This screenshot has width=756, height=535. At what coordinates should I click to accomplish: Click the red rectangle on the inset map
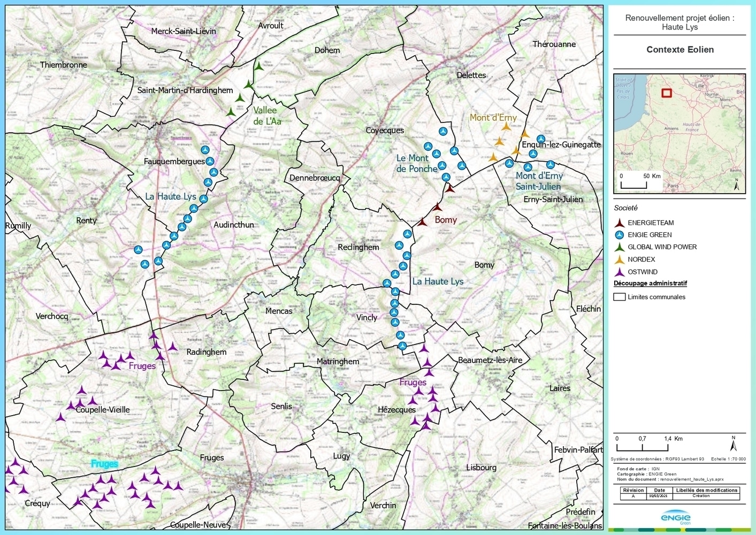point(667,93)
